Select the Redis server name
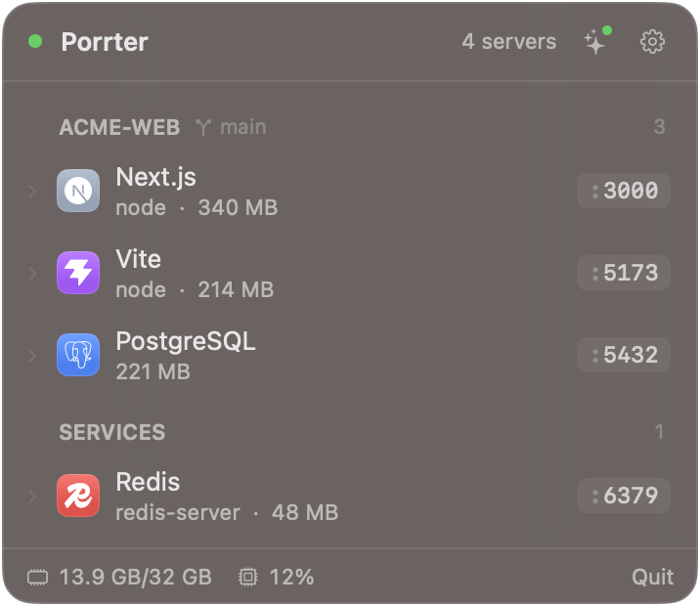The height and width of the screenshot is (606, 700). (x=148, y=482)
